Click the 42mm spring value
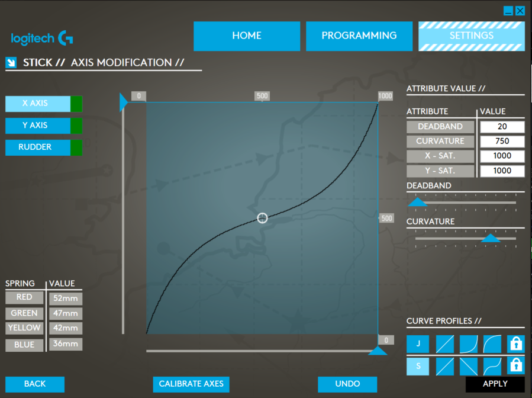Image resolution: width=532 pixels, height=398 pixels. pyautogui.click(x=66, y=328)
